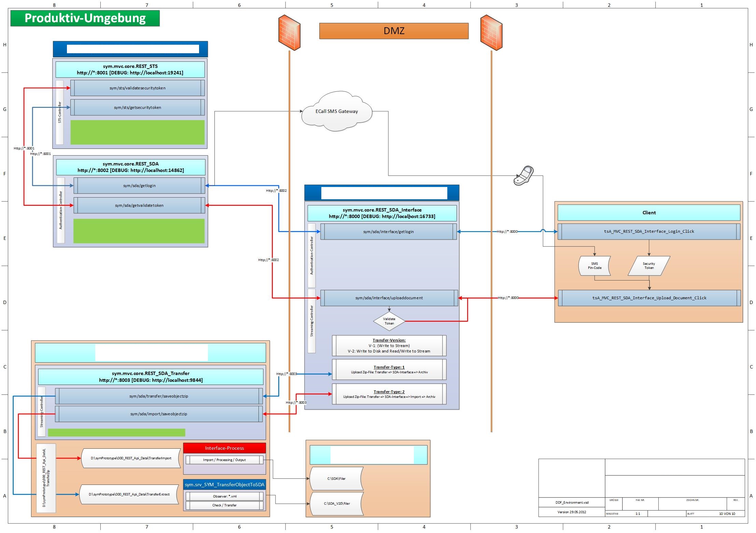Click the C:\SDA\Filer storage shape
The width and height of the screenshot is (756, 533).
[x=336, y=478]
